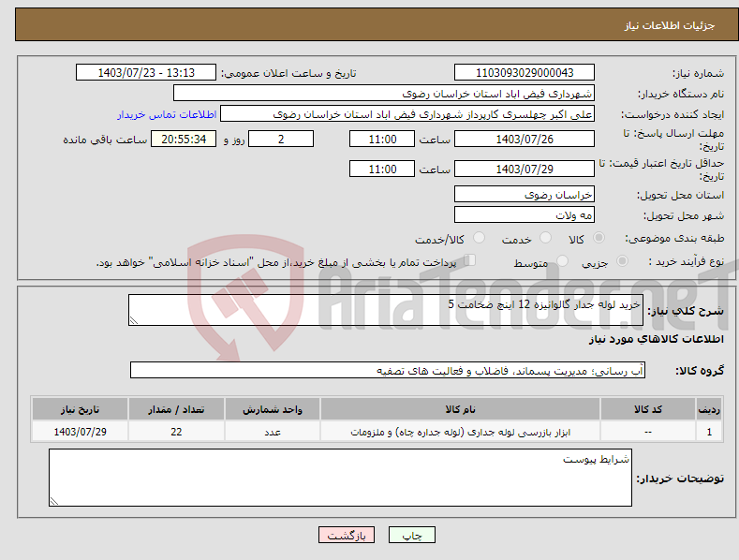
Task: Open the اطلاعات تماس خریدار link
Action: click(x=167, y=114)
